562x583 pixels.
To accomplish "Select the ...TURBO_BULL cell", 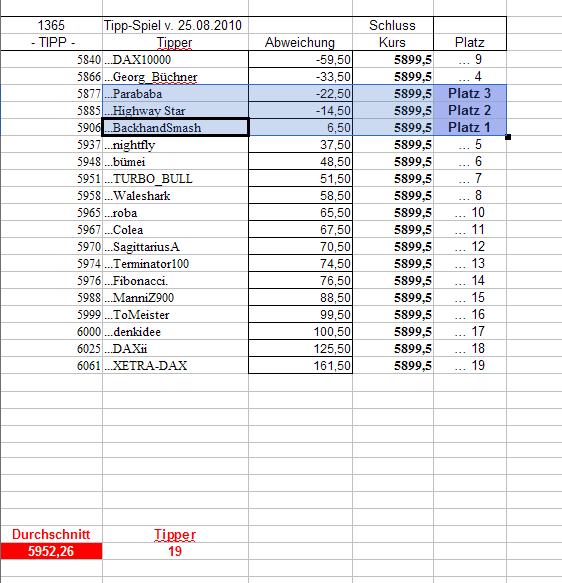I will 175,179.
